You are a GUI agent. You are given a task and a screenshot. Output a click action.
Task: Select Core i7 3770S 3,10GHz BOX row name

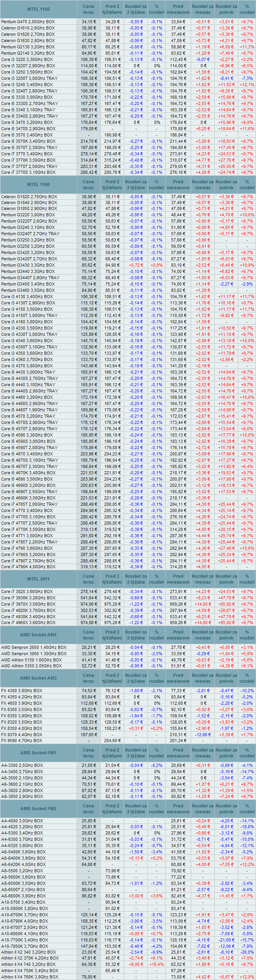coord(28,172)
